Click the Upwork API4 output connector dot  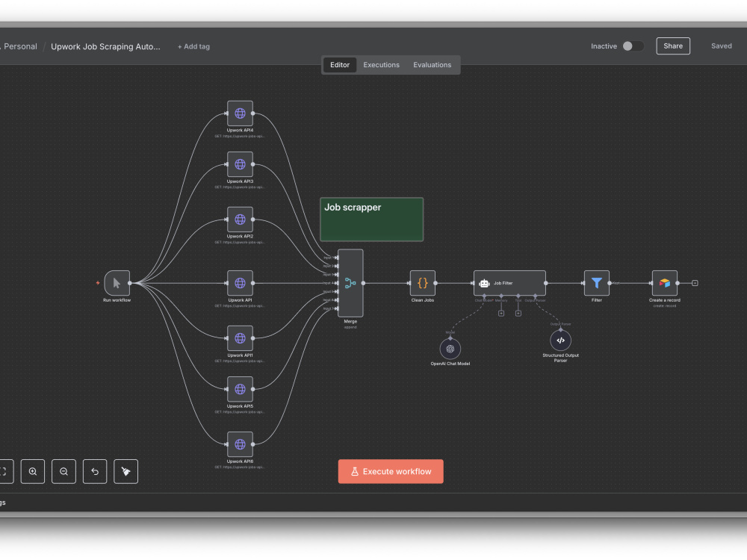(252, 113)
